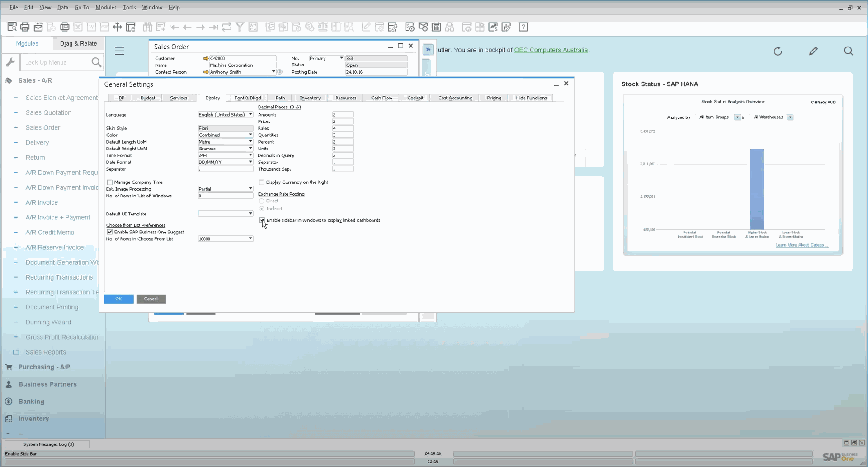The width and height of the screenshot is (868, 467).
Task: Switch to the Inventory tab in General Settings
Action: click(310, 98)
